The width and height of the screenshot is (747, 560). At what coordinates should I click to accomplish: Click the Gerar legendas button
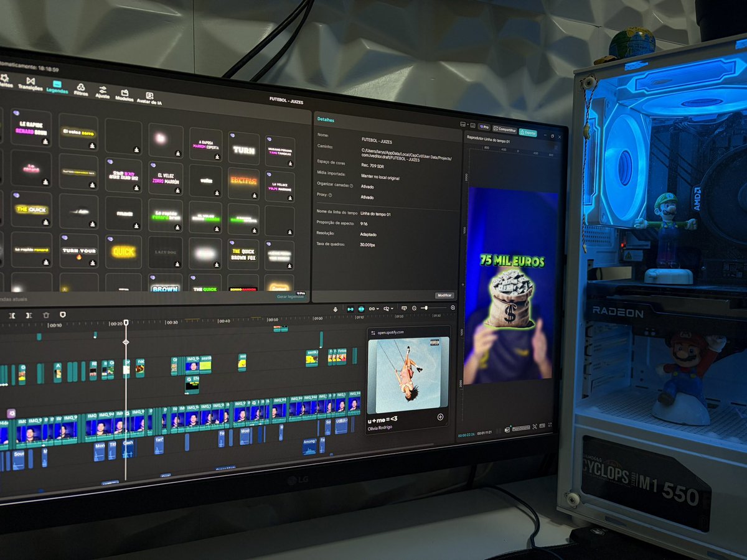[291, 297]
